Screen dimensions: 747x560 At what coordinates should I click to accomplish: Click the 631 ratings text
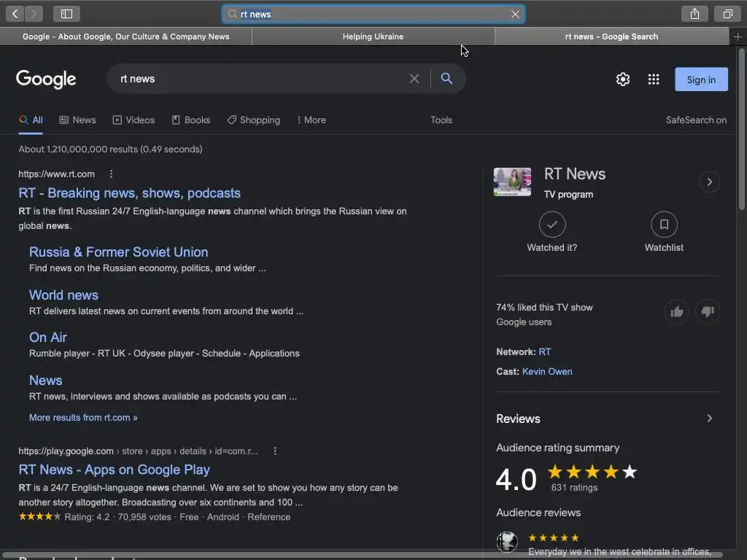(574, 488)
